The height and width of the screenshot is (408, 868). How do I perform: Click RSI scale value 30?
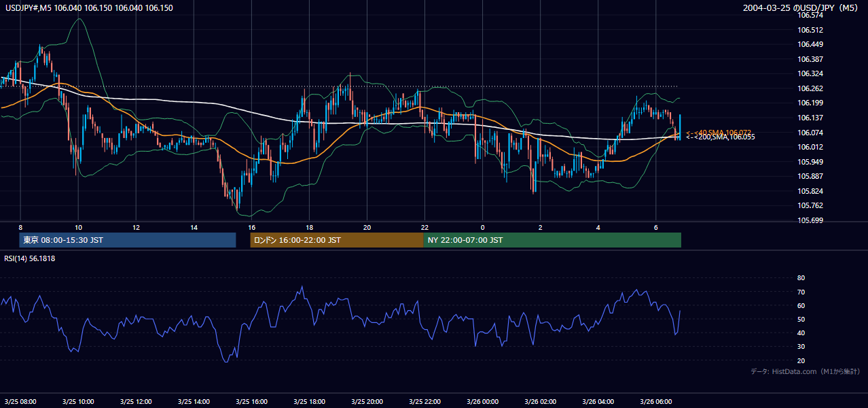tap(801, 347)
